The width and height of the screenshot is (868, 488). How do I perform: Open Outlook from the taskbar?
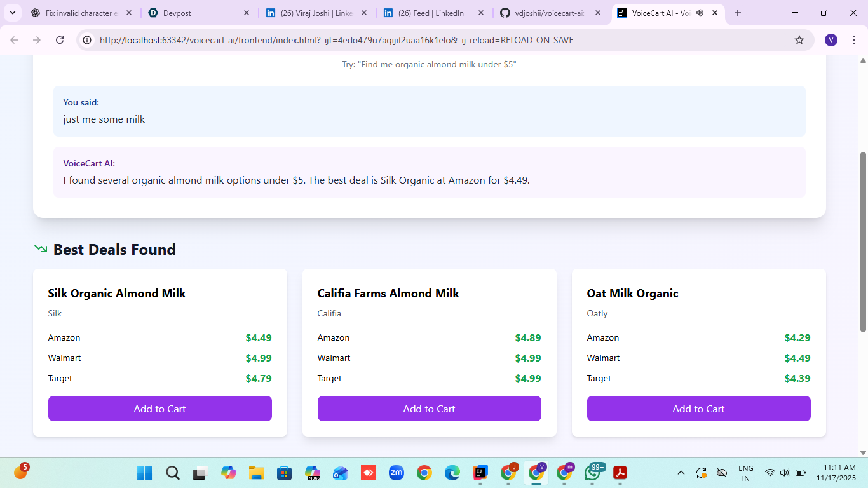click(341, 473)
